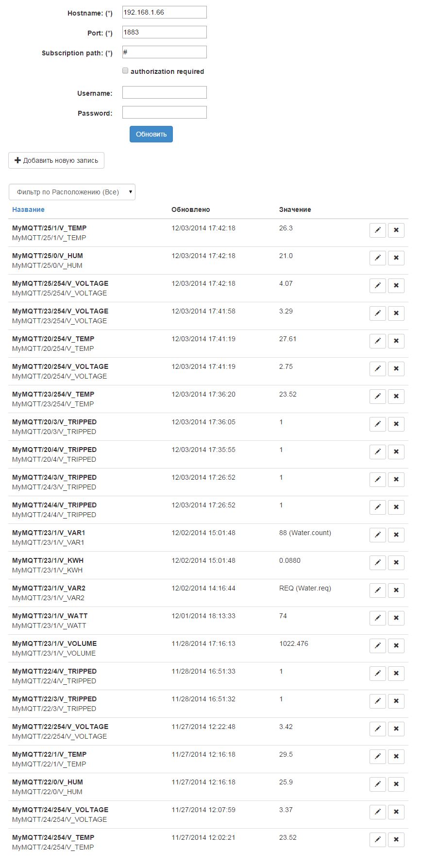Edit the MyMQTT/22/1/V_TEMP sensor
This screenshot has width=421, height=868.
click(x=377, y=756)
